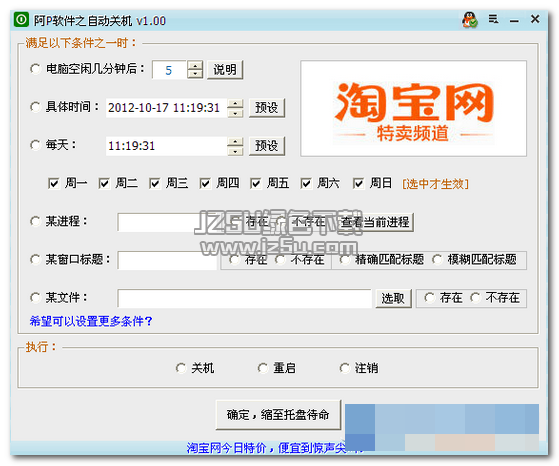Image resolution: width=559 pixels, height=466 pixels.
Task: Uncheck the 周五 checkbox
Action: 255,184
